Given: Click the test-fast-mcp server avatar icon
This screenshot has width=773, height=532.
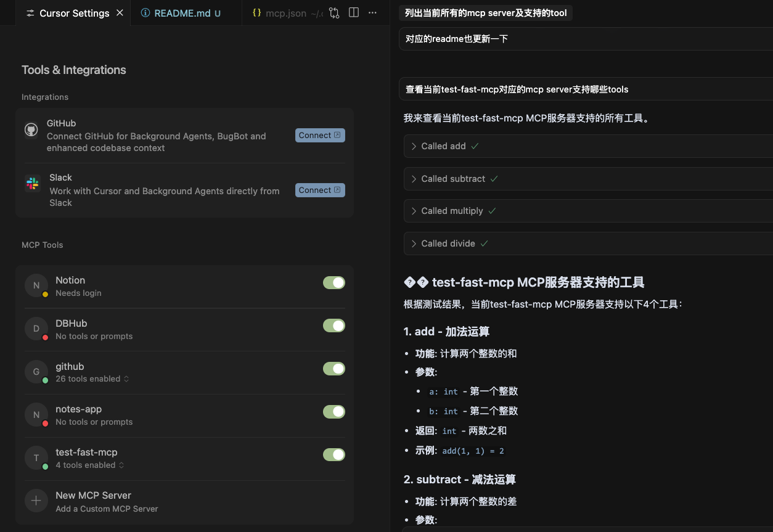Looking at the screenshot, I should click(36, 457).
